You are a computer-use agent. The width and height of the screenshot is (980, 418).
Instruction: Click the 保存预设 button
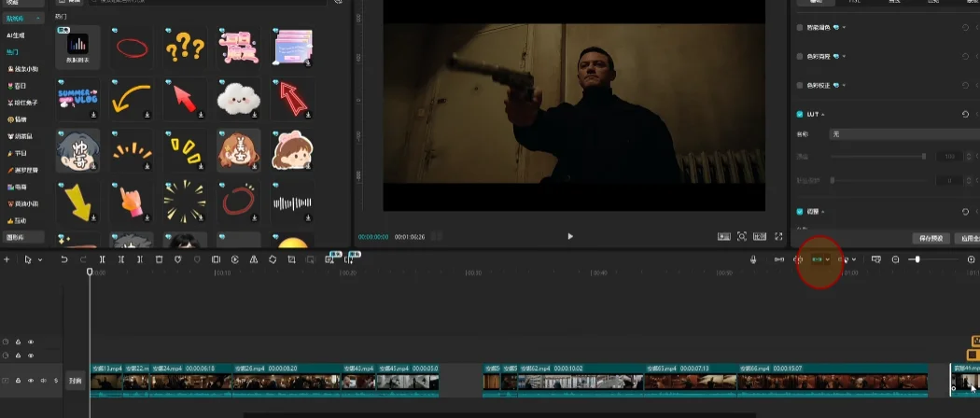point(931,239)
